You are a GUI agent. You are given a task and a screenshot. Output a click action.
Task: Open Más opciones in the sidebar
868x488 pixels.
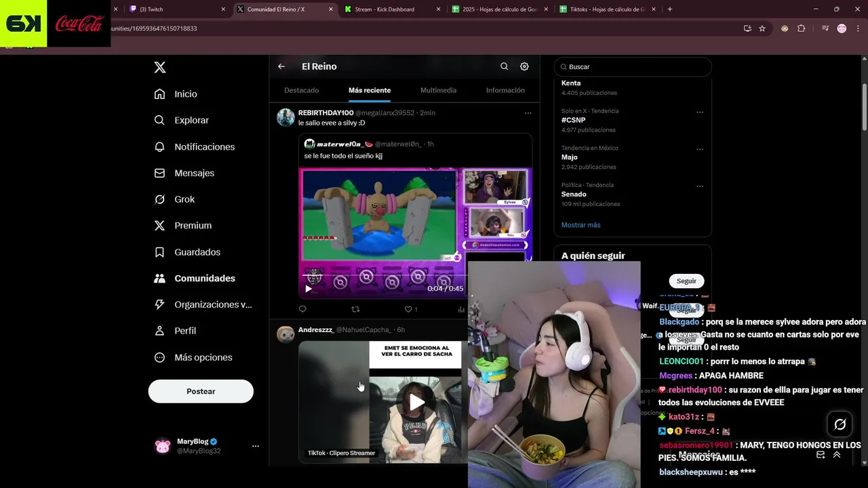tap(193, 357)
